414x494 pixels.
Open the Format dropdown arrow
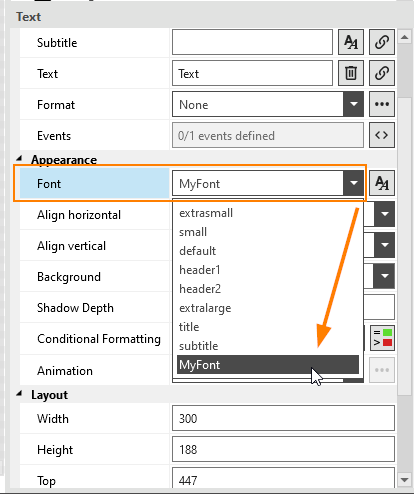pos(353,104)
